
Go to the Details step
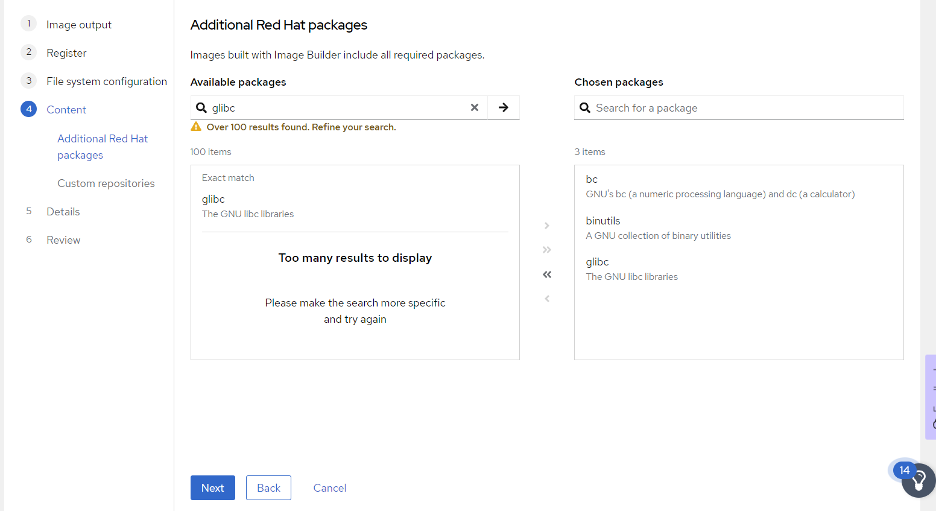(63, 211)
